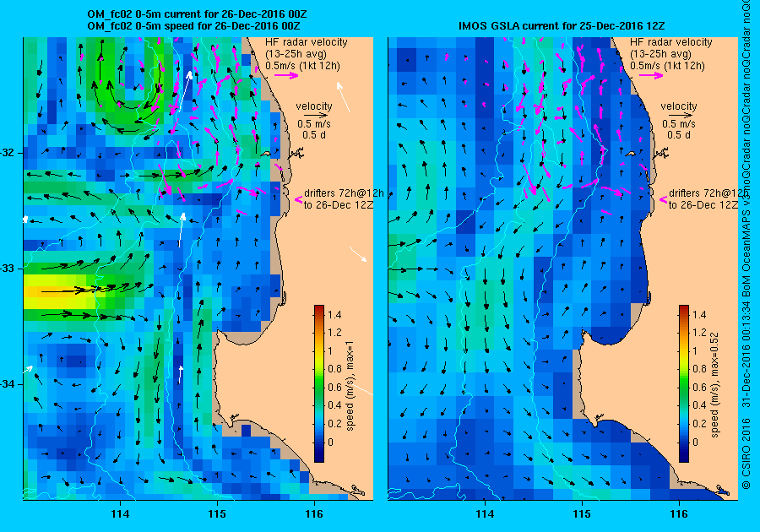Click the '0' tick on the left colorbar
This screenshot has height=532, width=760.
click(330, 442)
